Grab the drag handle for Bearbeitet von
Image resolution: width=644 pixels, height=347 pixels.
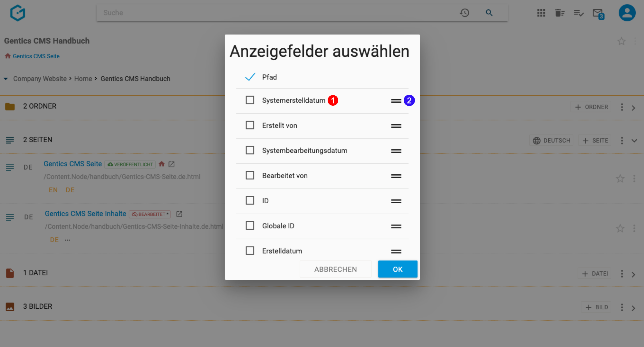pyautogui.click(x=396, y=176)
